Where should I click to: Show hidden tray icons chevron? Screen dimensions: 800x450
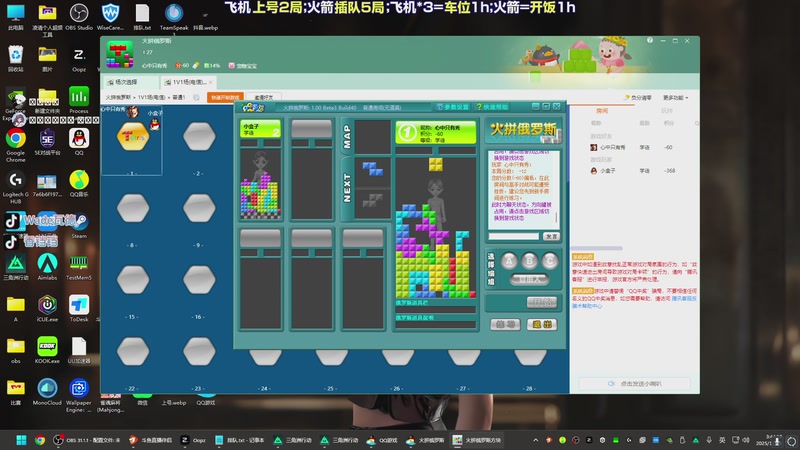pos(535,440)
